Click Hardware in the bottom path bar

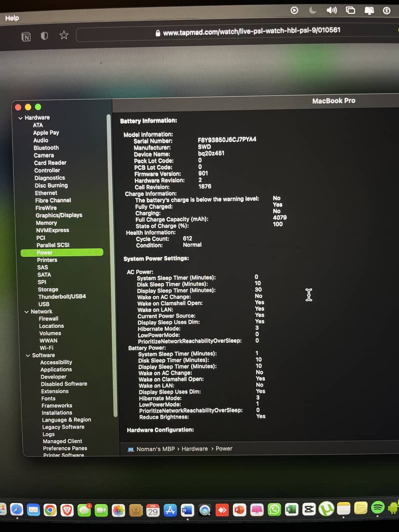pyautogui.click(x=194, y=449)
